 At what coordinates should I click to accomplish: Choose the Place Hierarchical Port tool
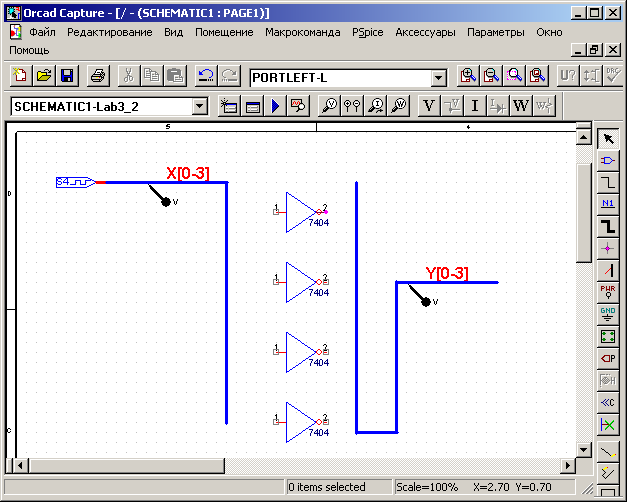click(608, 358)
